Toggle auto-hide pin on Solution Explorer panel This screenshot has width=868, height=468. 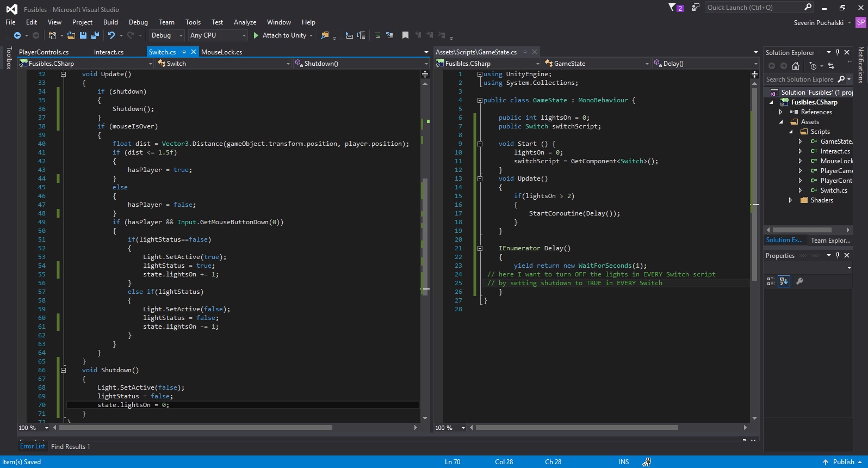(838, 53)
